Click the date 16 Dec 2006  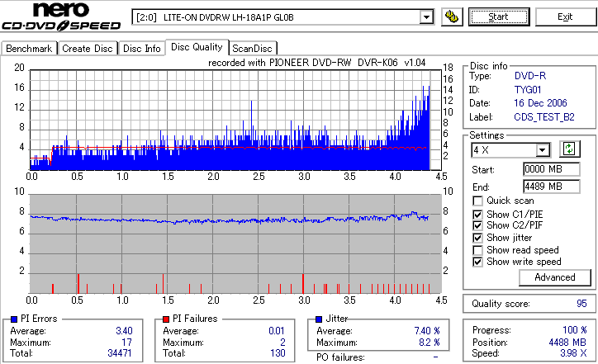coord(540,103)
